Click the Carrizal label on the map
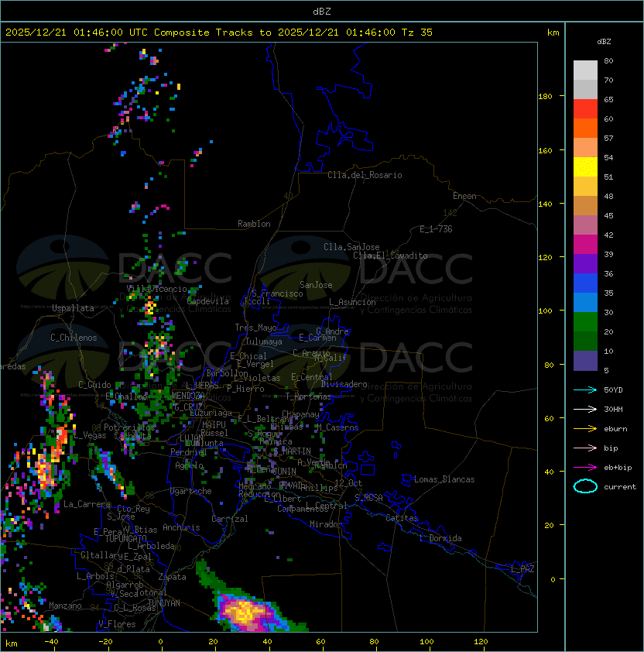Screen dimensions: 644x652 point(230,519)
